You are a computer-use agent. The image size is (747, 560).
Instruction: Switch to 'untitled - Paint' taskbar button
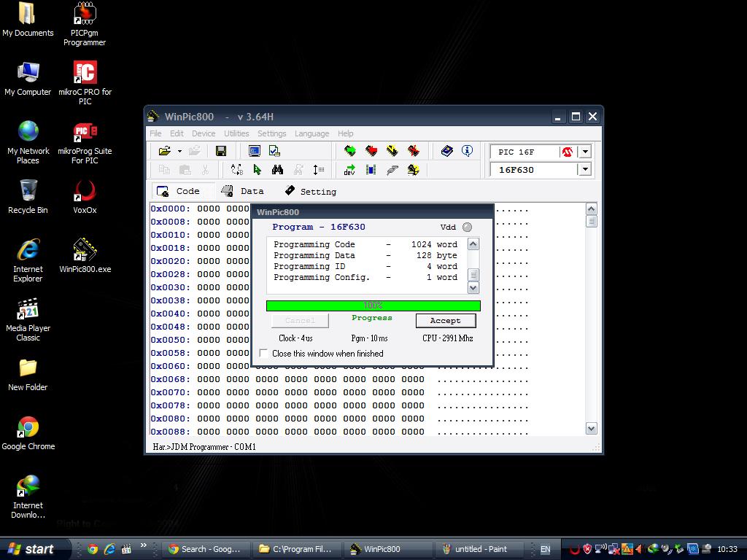(479, 549)
